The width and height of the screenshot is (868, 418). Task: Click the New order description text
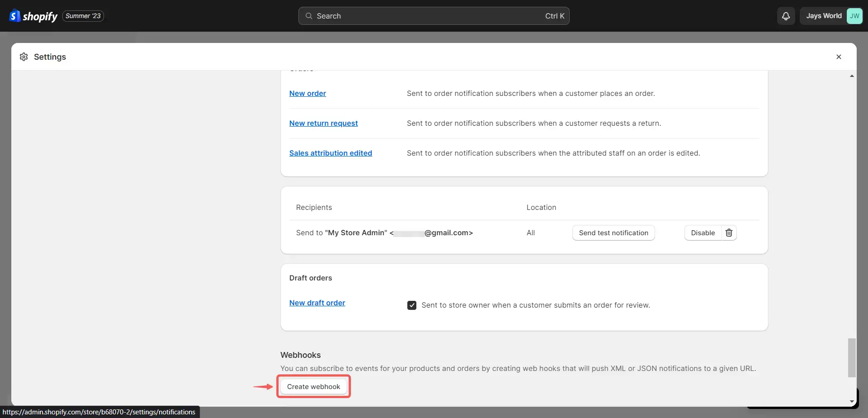[531, 93]
